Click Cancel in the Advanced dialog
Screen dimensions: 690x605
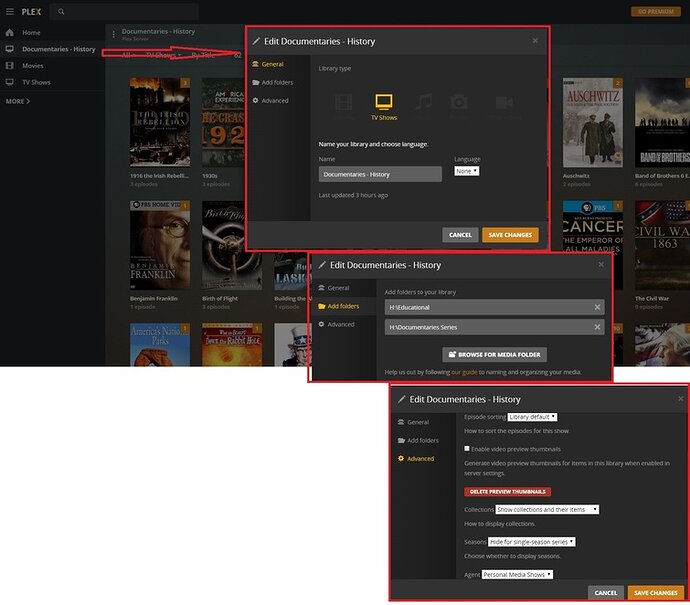tap(606, 593)
